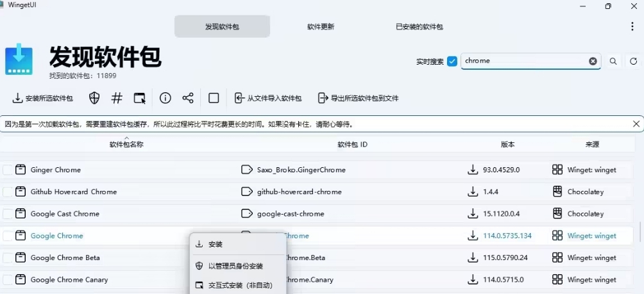This screenshot has height=294, width=644.
Task: Check the Google Chrome Beta row checkbox
Action: [x=8, y=257]
